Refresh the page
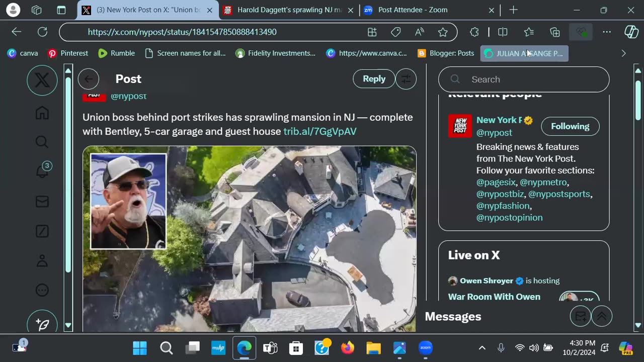The width and height of the screenshot is (644, 362). coord(42,32)
